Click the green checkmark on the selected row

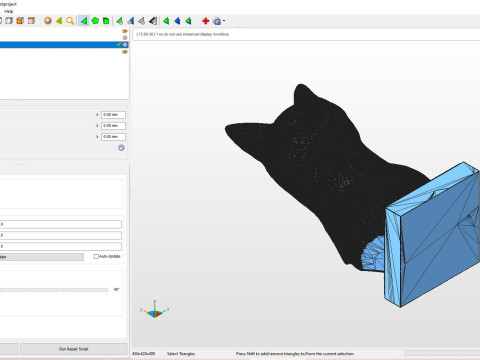point(119,44)
